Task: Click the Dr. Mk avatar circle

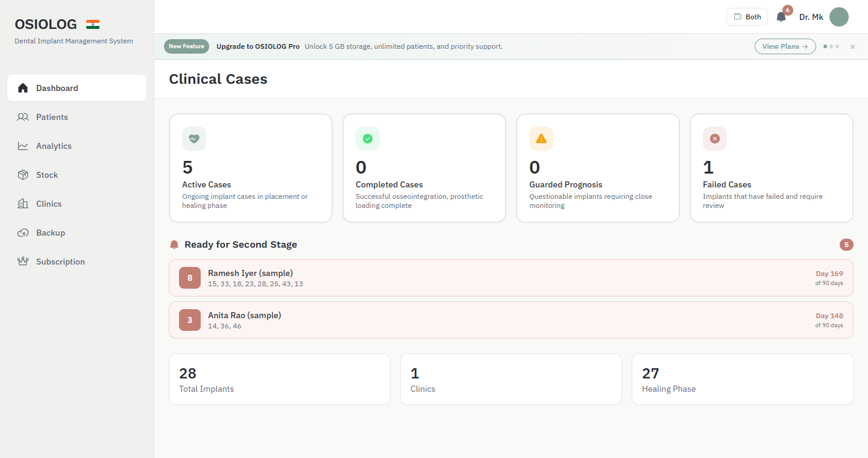Action: point(839,17)
